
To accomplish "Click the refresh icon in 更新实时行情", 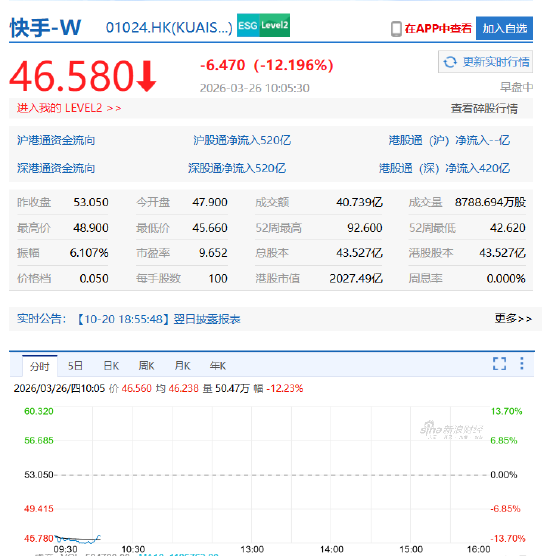I will pos(450,62).
